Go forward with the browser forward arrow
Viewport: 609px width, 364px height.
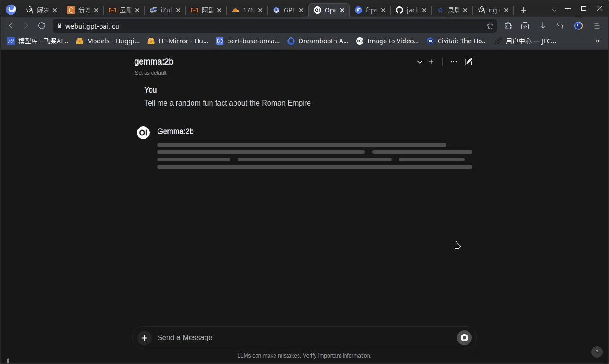point(26,26)
